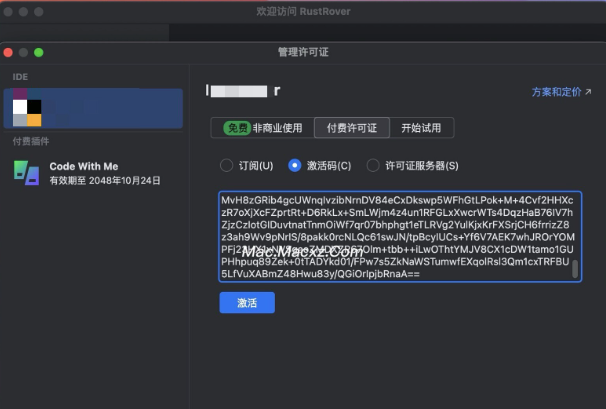Click the IDE product logo icon
The width and height of the screenshot is (606, 409).
tap(27, 107)
